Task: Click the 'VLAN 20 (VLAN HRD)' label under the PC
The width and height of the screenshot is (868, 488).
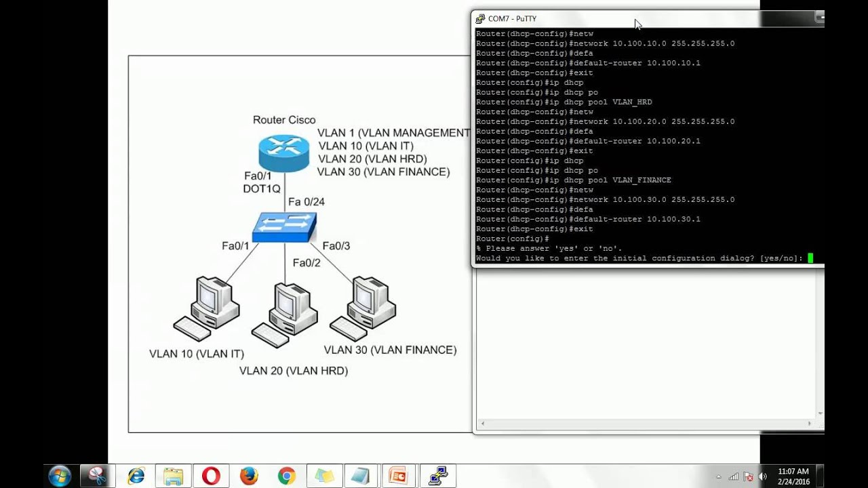Action: tap(294, 371)
